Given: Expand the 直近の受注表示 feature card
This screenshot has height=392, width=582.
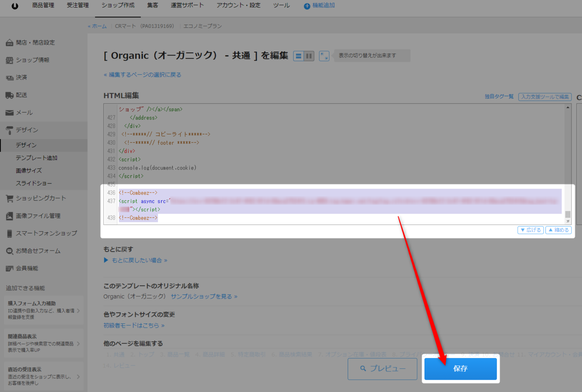Looking at the screenshot, I should (x=44, y=376).
